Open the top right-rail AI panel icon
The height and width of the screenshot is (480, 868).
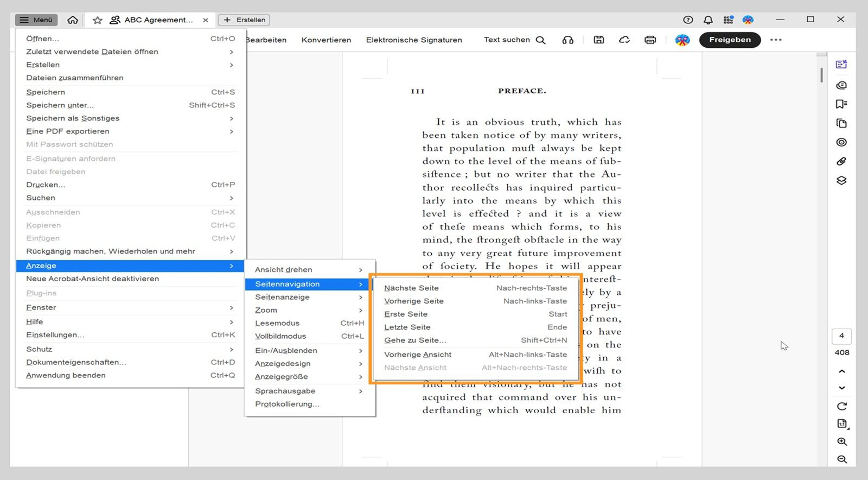pyautogui.click(x=841, y=65)
